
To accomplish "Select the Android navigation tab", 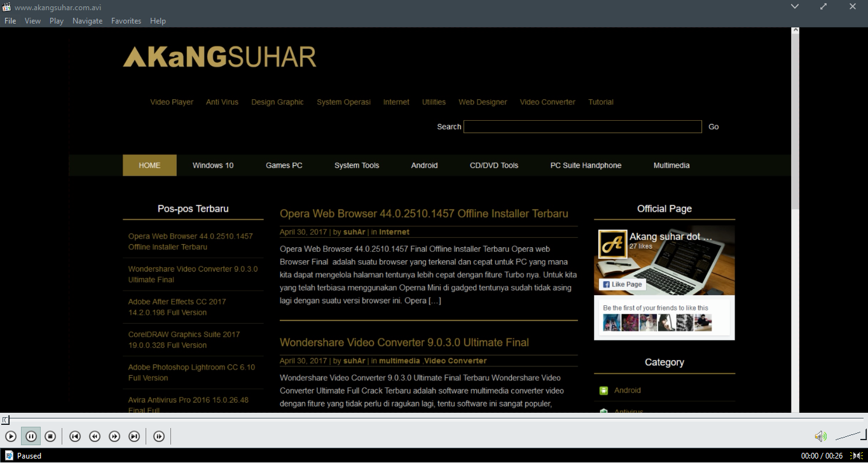I will pyautogui.click(x=424, y=165).
